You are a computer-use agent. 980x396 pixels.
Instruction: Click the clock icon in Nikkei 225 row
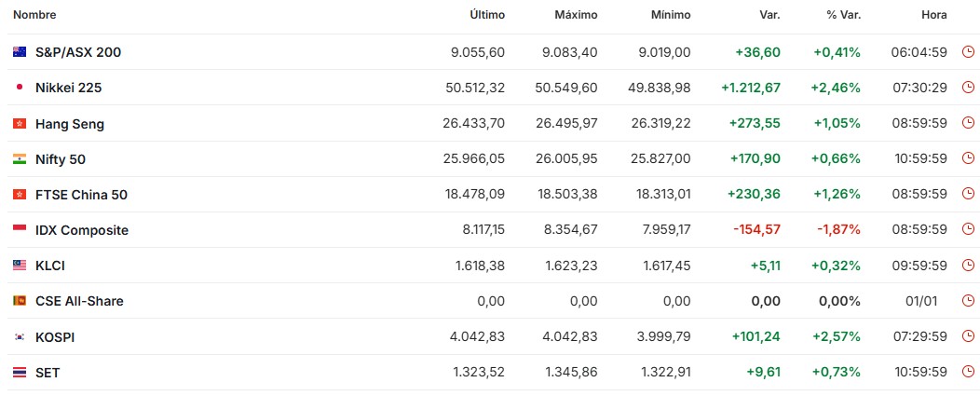(969, 88)
